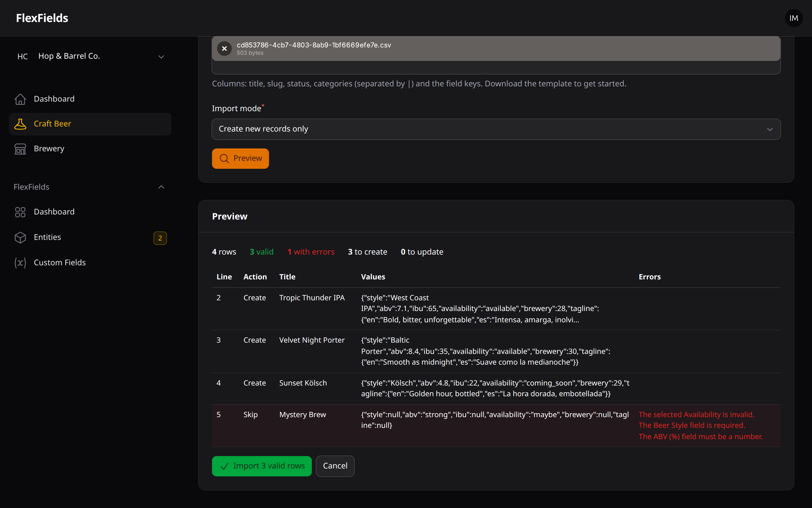Screen dimensions: 812x508
Task: Click the magnifier icon in Preview button
Action: click(225, 158)
